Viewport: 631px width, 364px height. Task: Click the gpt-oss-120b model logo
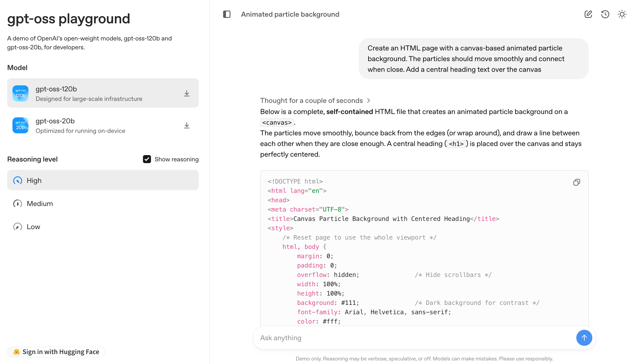click(20, 93)
